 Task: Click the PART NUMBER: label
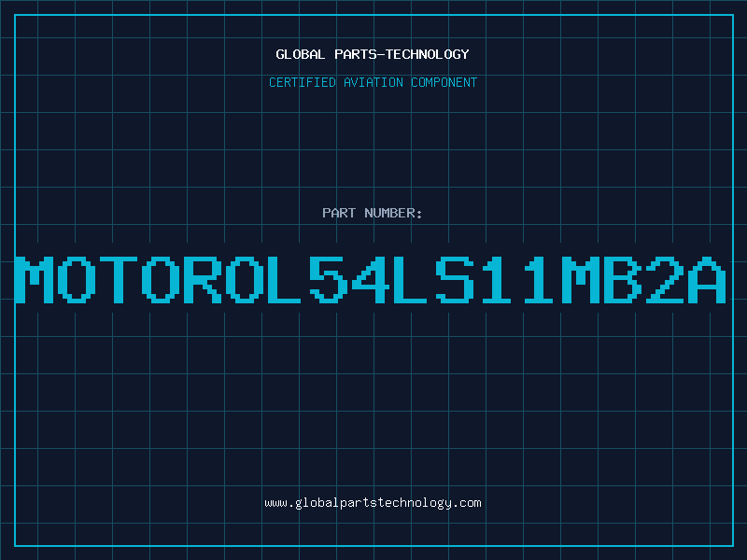point(373,213)
